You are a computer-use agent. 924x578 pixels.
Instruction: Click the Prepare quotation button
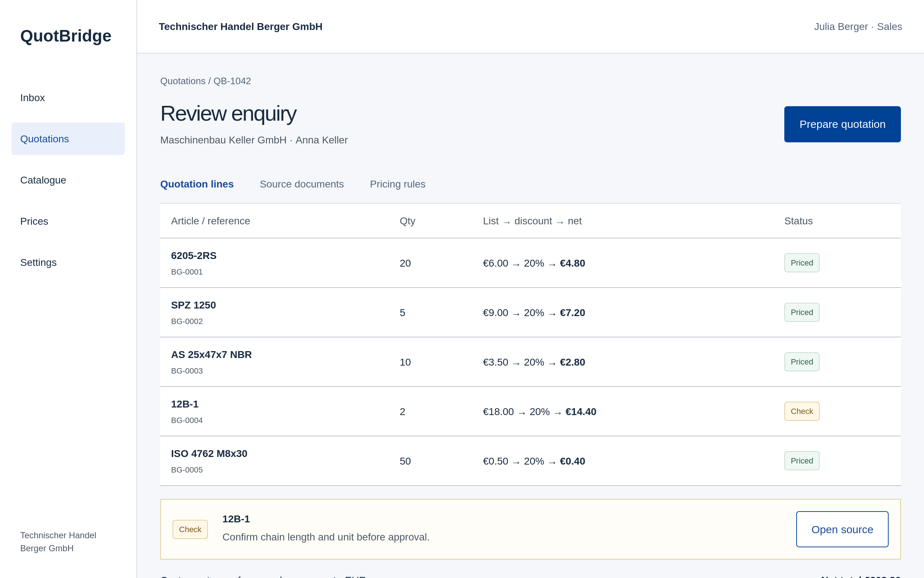[x=842, y=124]
